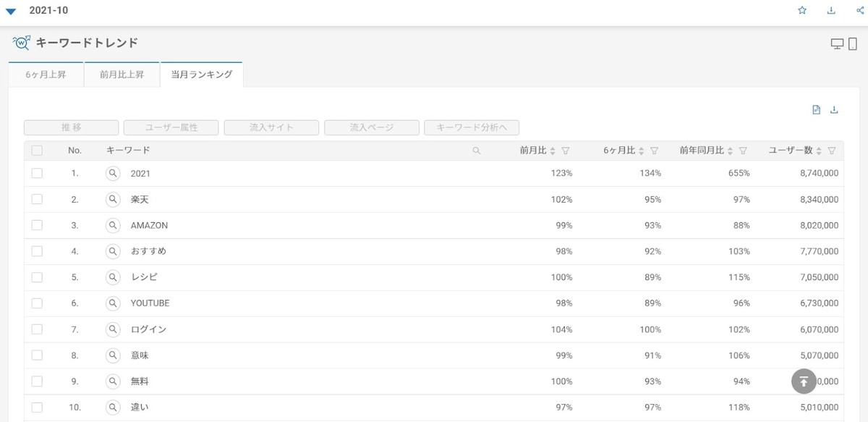The image size is (868, 422).
Task: Switch to the 6ヶ月上昇 tab
Action: click(46, 75)
